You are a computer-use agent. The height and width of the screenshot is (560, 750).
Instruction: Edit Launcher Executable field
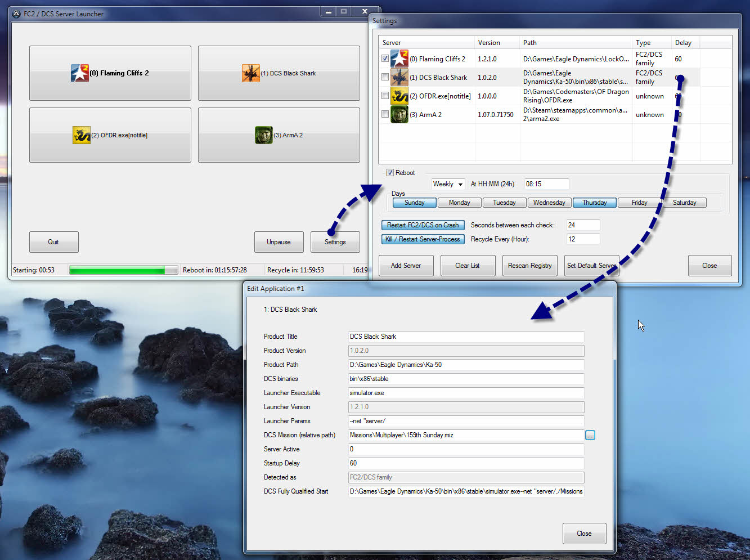point(466,393)
